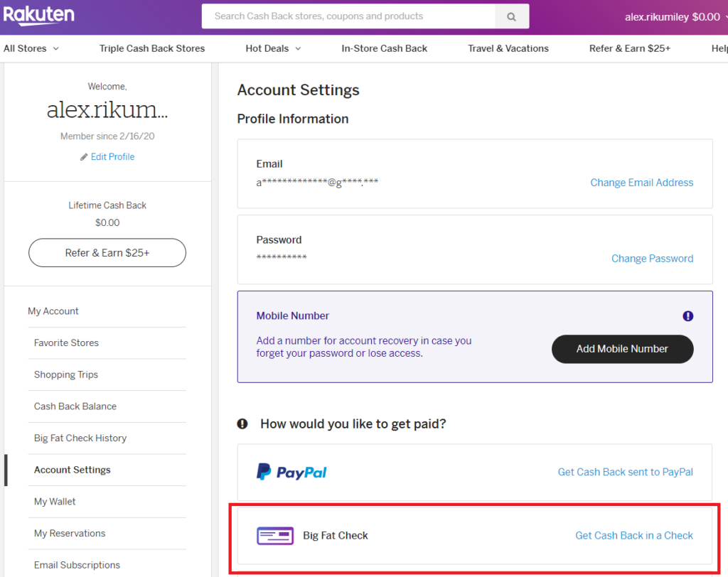The image size is (728, 577).
Task: Open Favorite Stores
Action: point(66,343)
